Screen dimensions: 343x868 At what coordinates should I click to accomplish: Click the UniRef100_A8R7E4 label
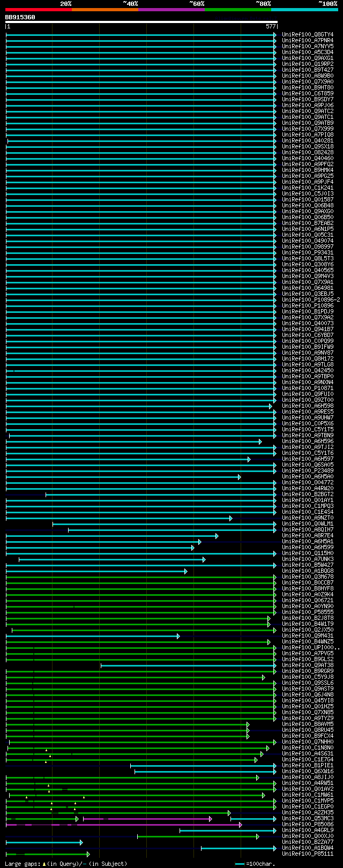tap(308, 536)
